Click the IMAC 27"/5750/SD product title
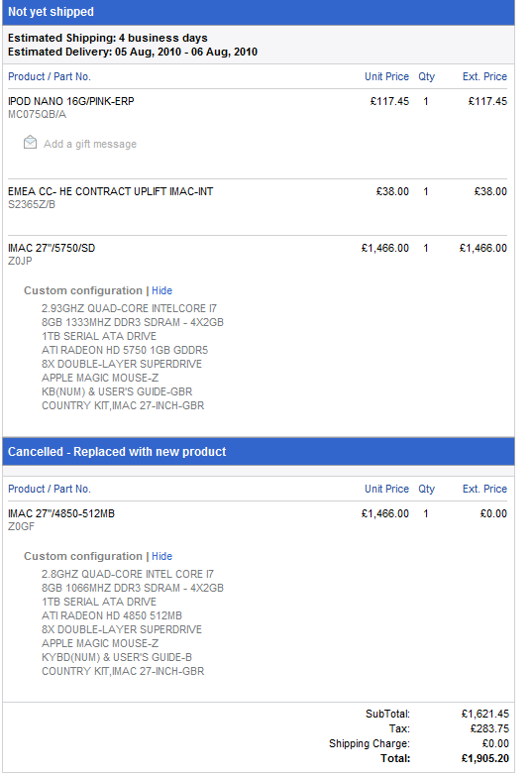 tap(52, 248)
